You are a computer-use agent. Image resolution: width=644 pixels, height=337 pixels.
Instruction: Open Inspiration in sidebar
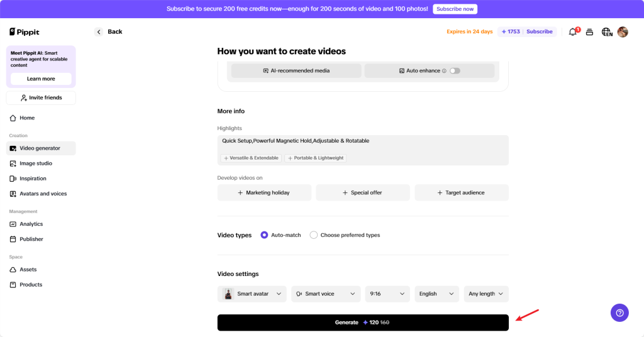coord(41,179)
